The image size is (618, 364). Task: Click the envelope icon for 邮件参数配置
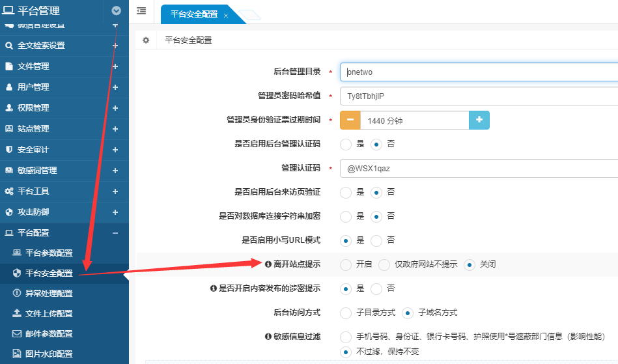(x=17, y=334)
